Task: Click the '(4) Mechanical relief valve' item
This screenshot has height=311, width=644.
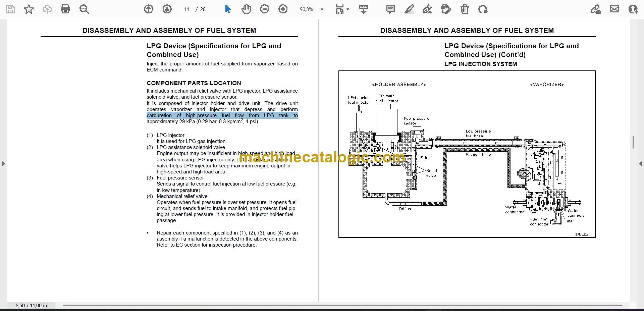Action: (177, 196)
